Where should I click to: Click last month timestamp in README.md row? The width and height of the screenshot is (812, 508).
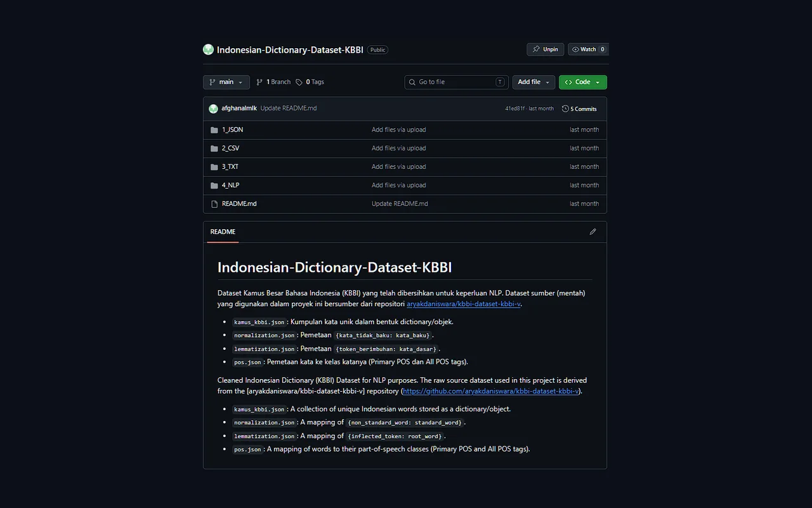[x=584, y=204]
